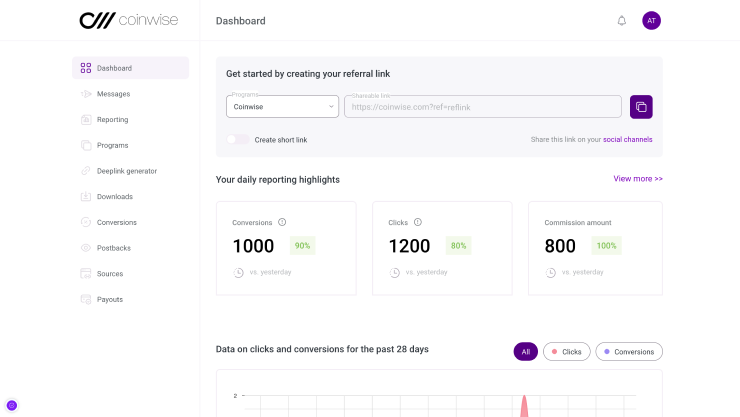Toggle the Conversions chart filter
The height and width of the screenshot is (417, 740).
pyautogui.click(x=629, y=352)
